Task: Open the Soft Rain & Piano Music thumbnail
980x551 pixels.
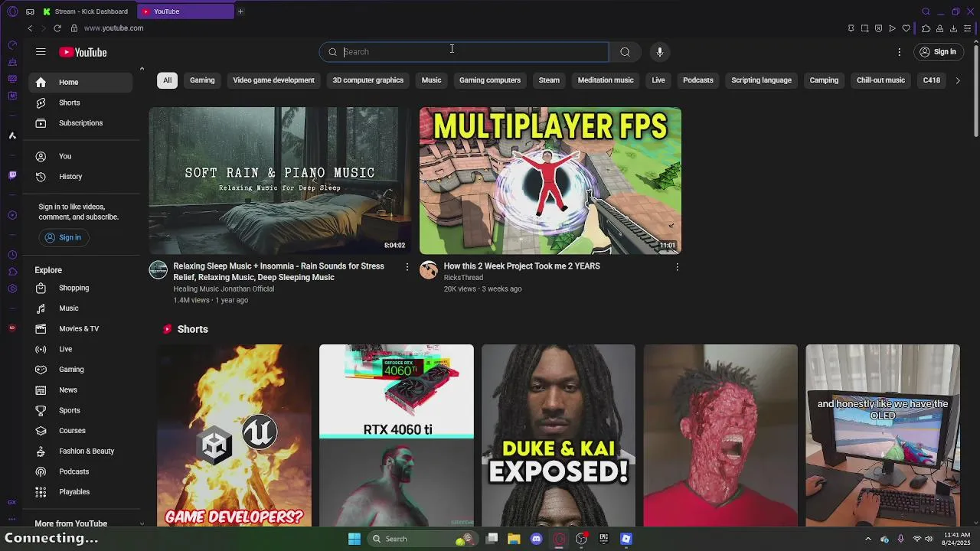Action: point(280,181)
